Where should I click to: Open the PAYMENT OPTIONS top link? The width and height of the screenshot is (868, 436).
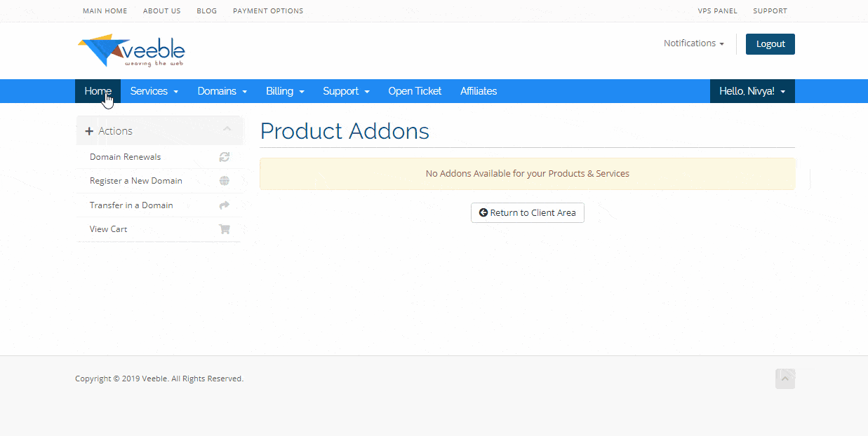(268, 11)
